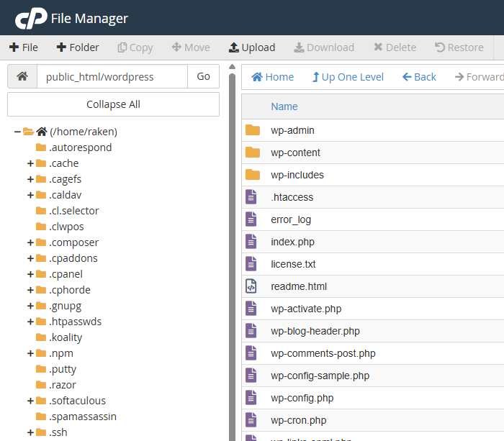Select the readme.html file name

299,286
